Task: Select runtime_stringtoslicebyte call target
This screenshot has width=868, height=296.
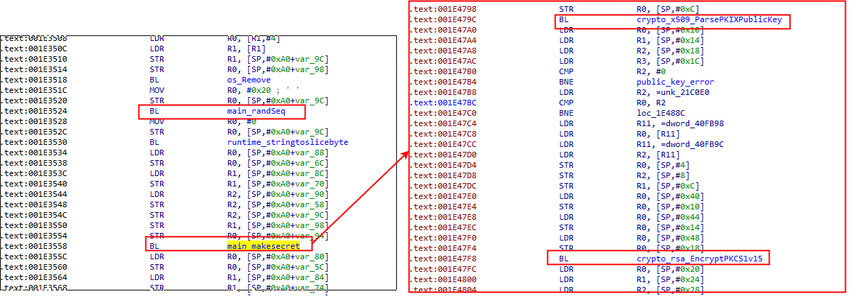Action: [x=287, y=142]
